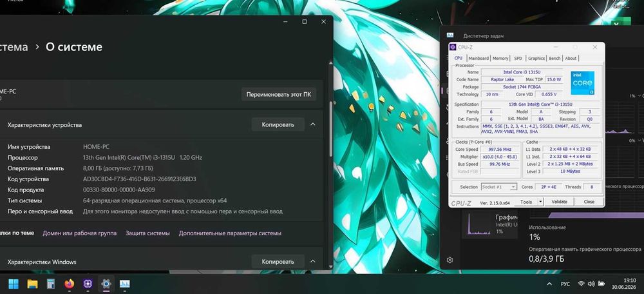This screenshot has width=644, height=294.
Task: Click the Intel Core i3 logo badge
Action: 582,83
